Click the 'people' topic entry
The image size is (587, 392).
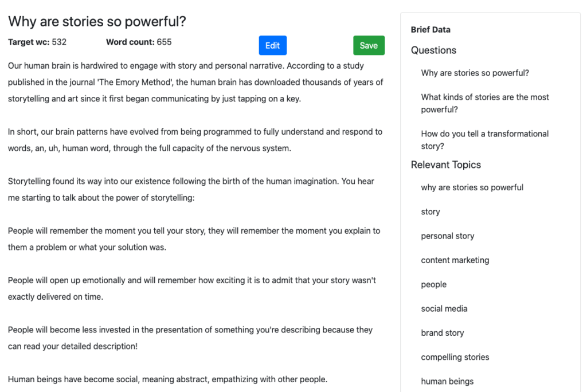click(434, 284)
